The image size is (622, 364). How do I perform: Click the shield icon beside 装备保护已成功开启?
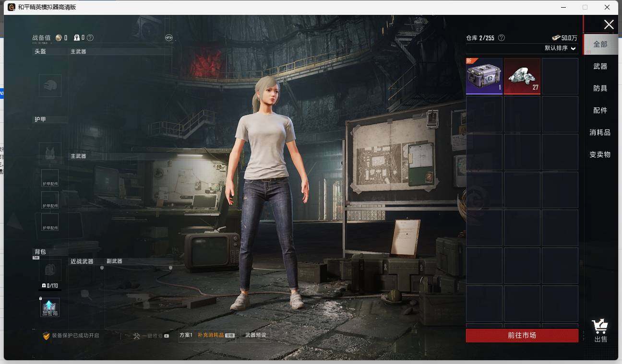[x=46, y=336]
